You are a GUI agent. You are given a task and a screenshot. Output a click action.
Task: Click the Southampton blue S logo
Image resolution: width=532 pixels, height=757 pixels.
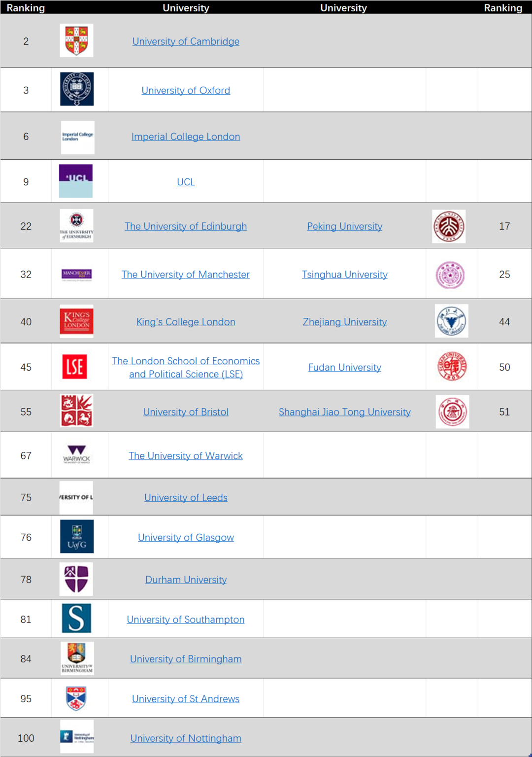point(77,618)
